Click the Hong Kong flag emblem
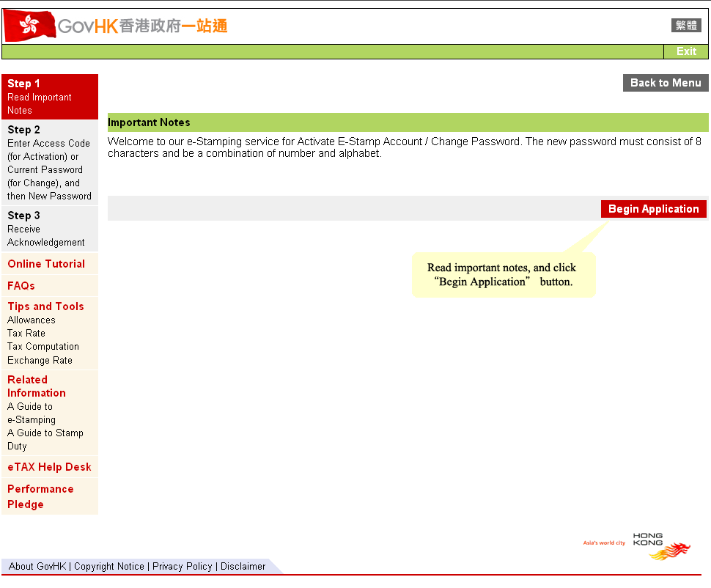 click(28, 24)
